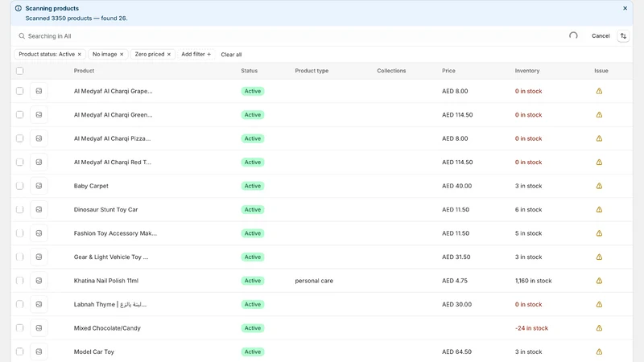The image size is (644, 362).
Task: Click warning icon for Gear & Light Vehicle
Action: (599, 257)
